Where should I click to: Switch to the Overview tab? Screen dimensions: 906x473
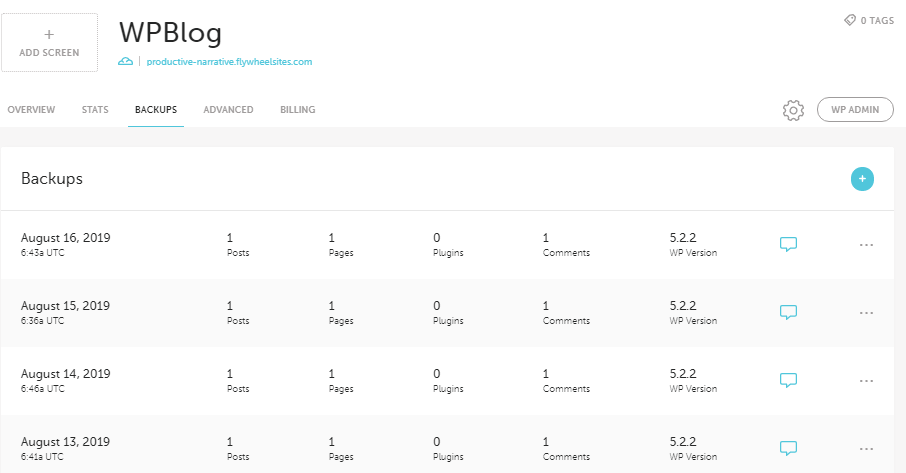31,109
